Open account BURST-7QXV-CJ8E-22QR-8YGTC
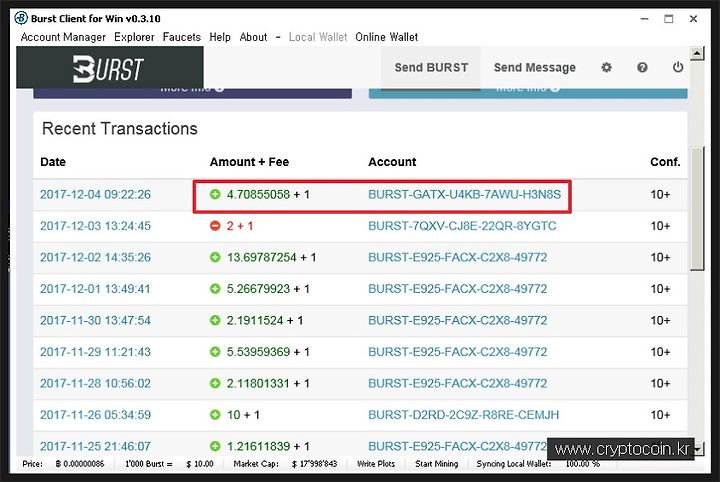The width and height of the screenshot is (720, 482). [x=462, y=226]
